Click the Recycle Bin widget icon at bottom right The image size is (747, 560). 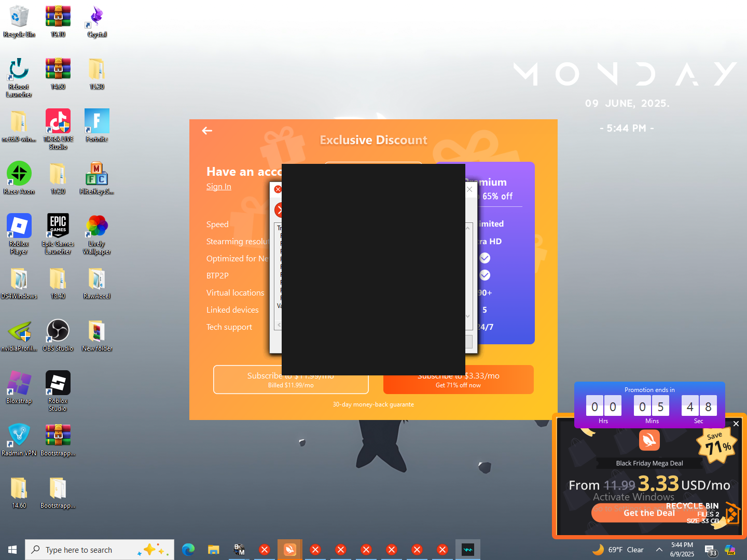pos(731,513)
